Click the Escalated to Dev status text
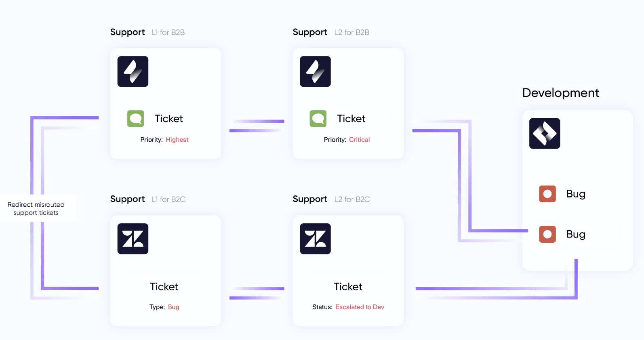The width and height of the screenshot is (644, 340). pos(360,307)
